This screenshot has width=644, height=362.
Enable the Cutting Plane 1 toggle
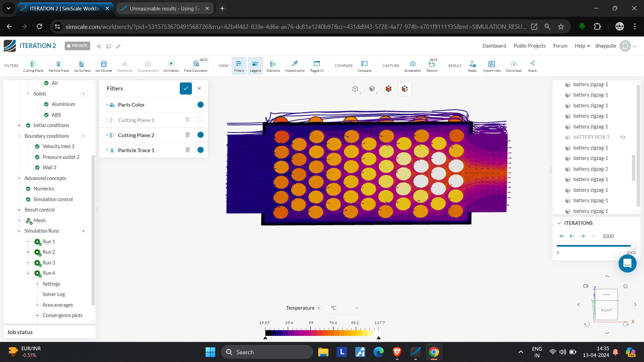click(198, 120)
